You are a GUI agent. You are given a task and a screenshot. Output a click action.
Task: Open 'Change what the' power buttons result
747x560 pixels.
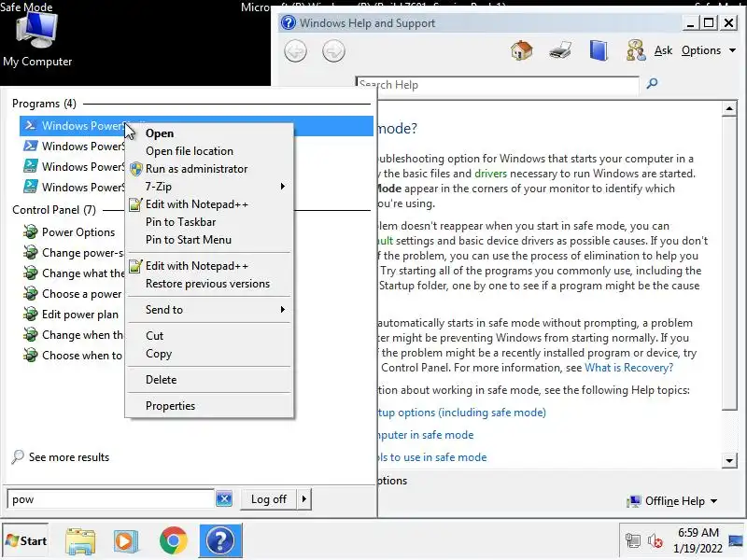click(x=74, y=273)
